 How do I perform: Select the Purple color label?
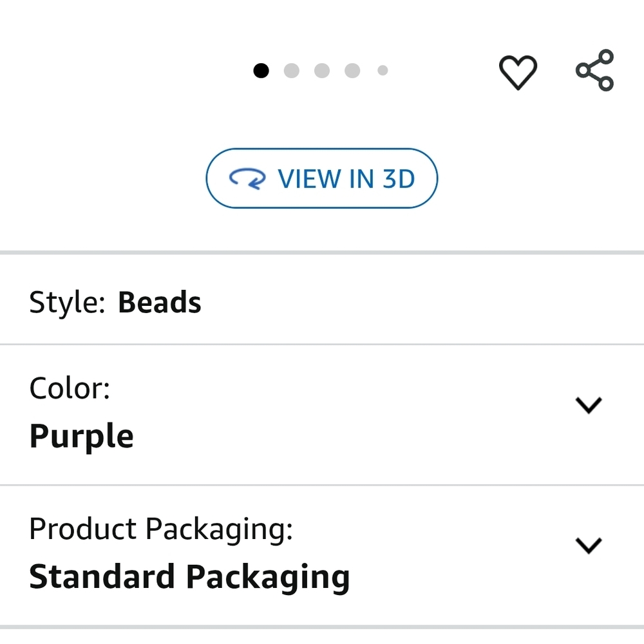click(x=81, y=437)
